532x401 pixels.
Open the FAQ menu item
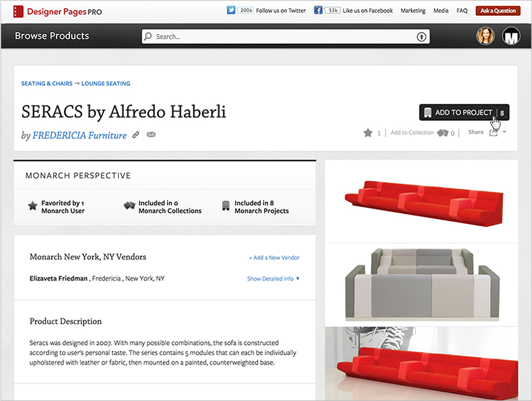point(462,11)
